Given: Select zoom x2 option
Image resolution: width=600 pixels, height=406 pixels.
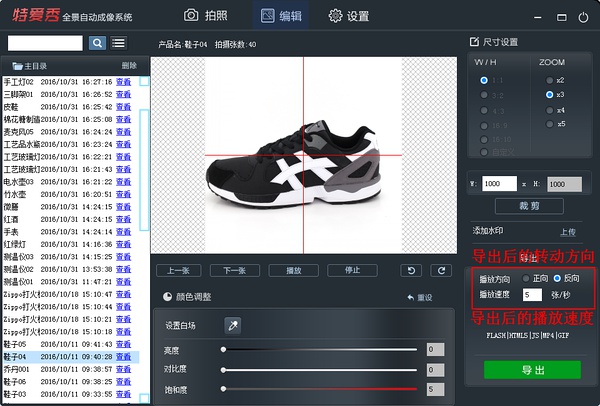Looking at the screenshot, I should (549, 80).
